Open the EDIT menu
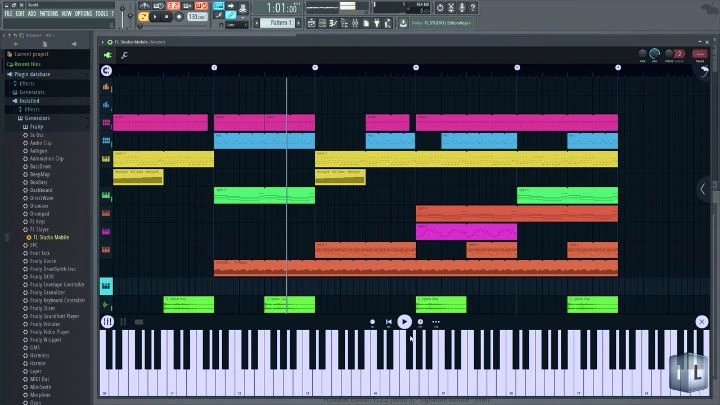Viewport: 720px width, 405px height. [x=20, y=14]
